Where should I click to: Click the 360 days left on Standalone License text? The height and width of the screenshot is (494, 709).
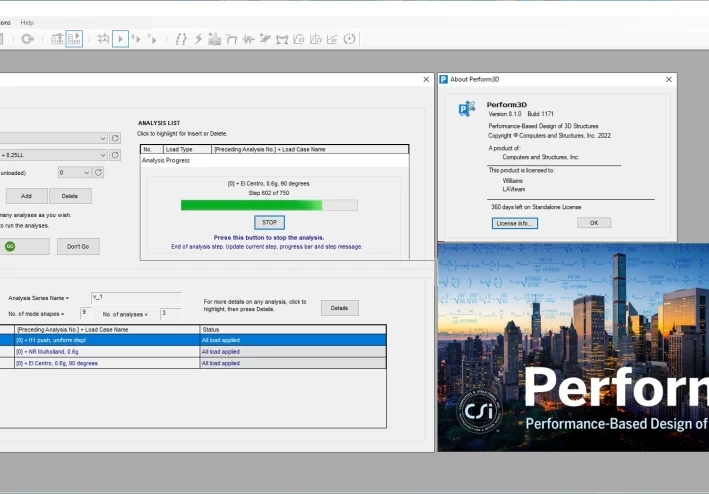point(536,207)
